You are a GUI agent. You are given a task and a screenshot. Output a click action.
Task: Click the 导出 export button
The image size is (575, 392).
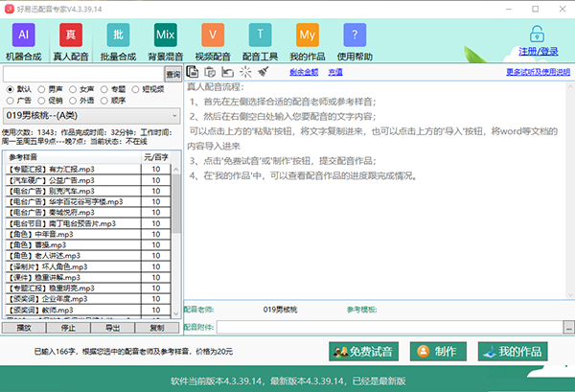coord(112,328)
